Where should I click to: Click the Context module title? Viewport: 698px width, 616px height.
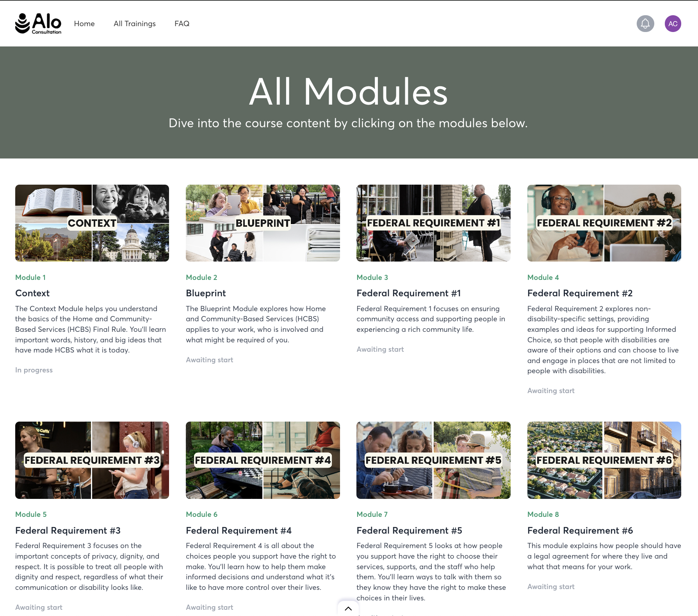pyautogui.click(x=32, y=293)
